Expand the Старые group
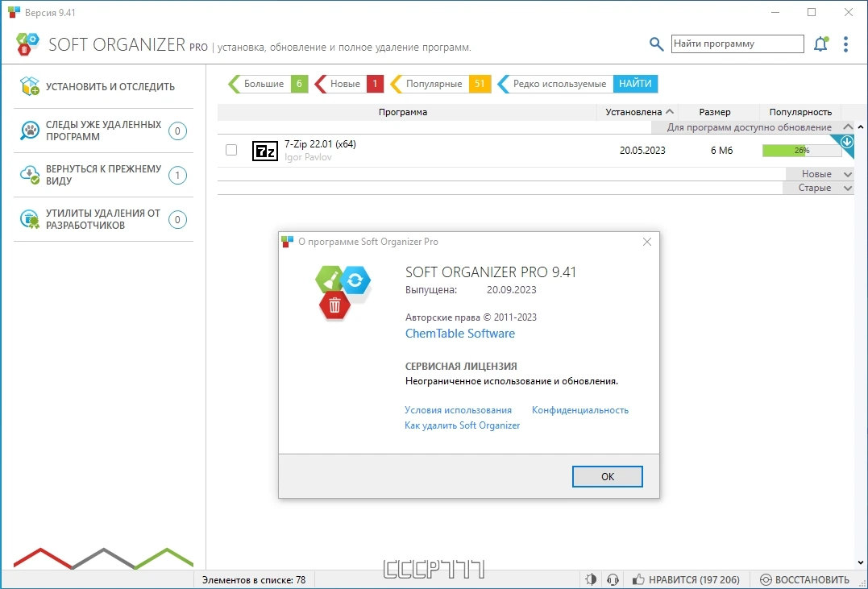The width and height of the screenshot is (868, 589). point(848,189)
